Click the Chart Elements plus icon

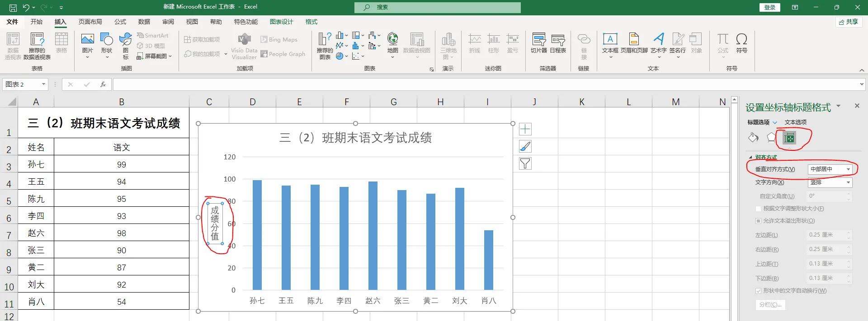pyautogui.click(x=525, y=130)
